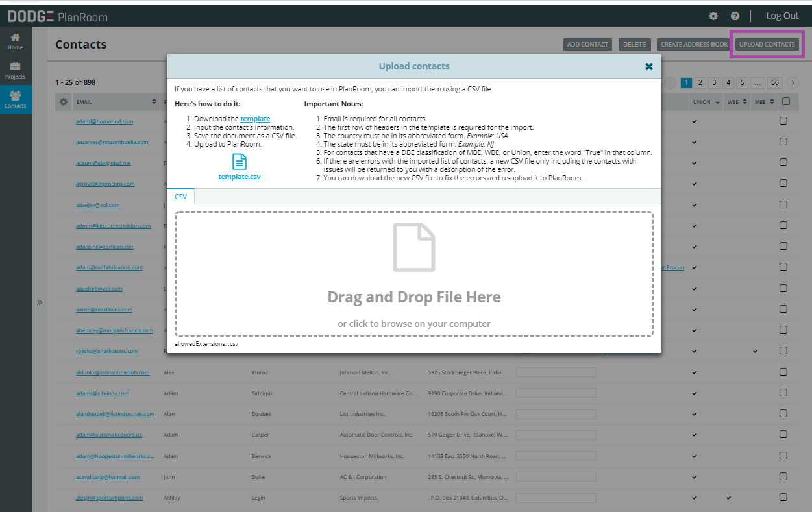The height and width of the screenshot is (512, 812).
Task: Click the settings gear icon in header
Action: 713,16
